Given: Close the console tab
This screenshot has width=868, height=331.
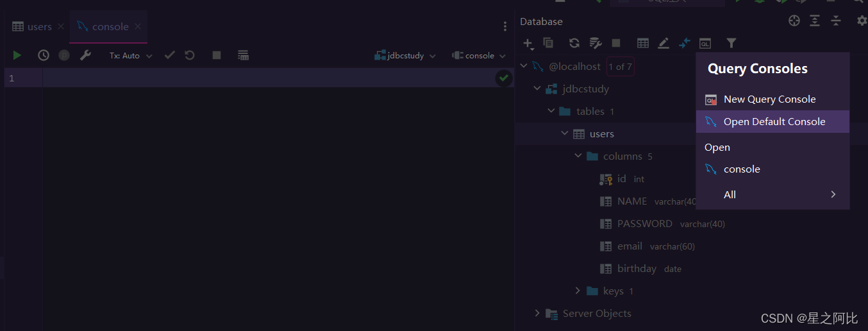Looking at the screenshot, I should 138,26.
